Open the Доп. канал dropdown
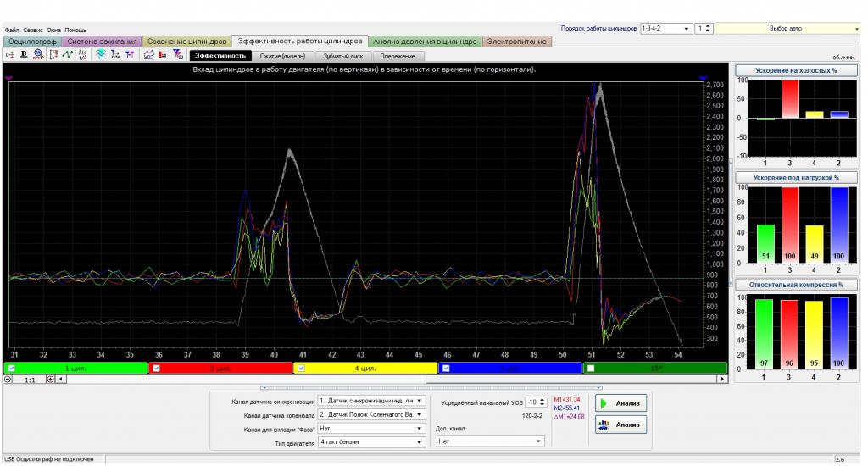 tap(490, 441)
